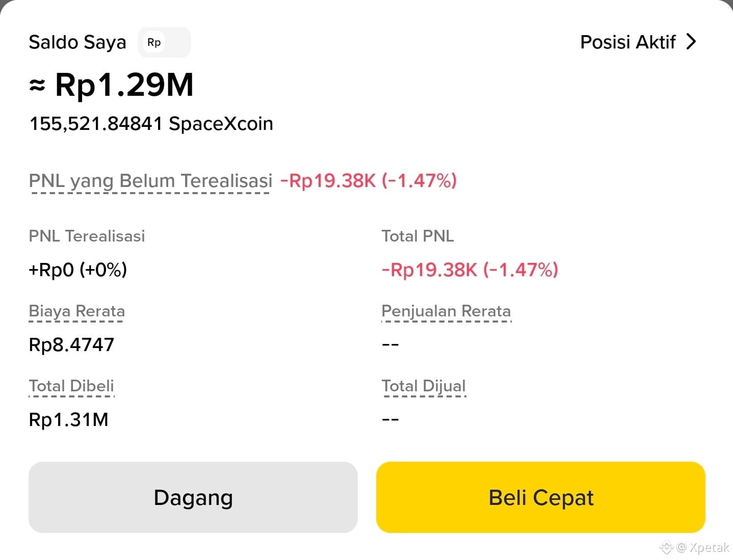Show PNL yang Belum Terealisasi tooltip
733x560 pixels.
tap(150, 181)
